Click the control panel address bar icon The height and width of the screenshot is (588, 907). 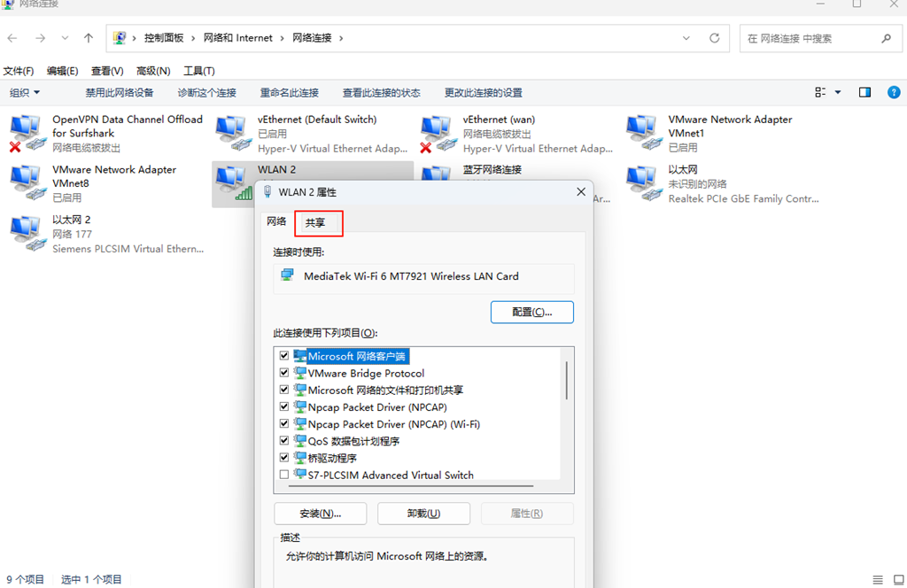(120, 38)
